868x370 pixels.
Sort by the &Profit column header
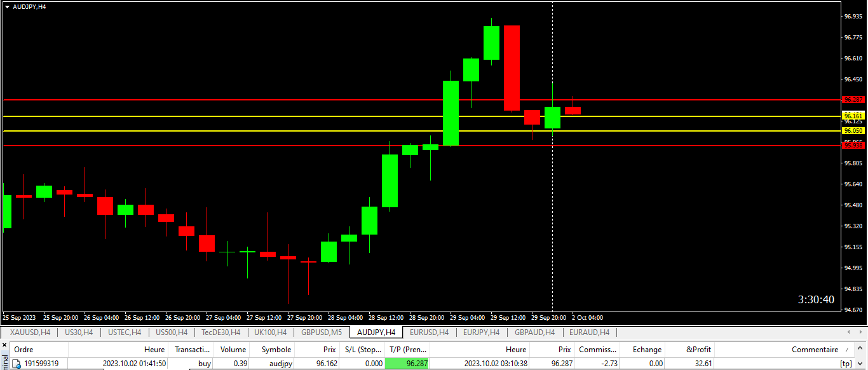point(690,350)
